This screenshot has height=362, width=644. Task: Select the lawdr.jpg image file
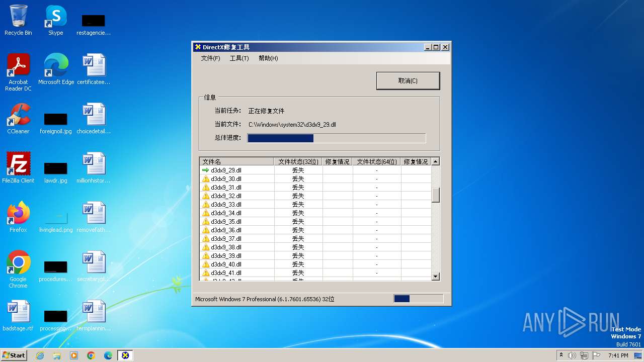[x=56, y=172]
